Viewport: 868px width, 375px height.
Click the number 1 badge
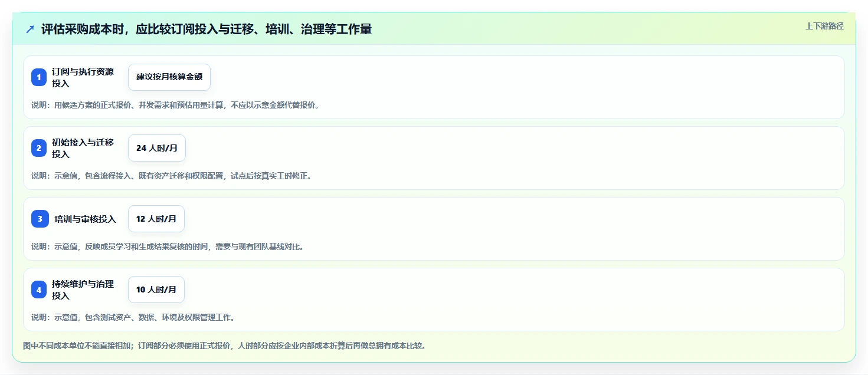(x=39, y=77)
